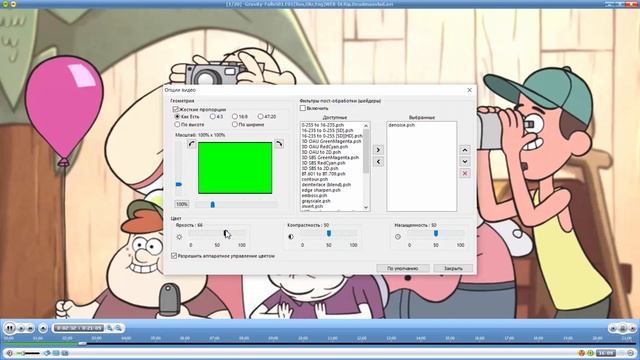This screenshot has height=360, width=640.
Task: Click the mute speaker icon at bottom left
Action: coord(9,353)
